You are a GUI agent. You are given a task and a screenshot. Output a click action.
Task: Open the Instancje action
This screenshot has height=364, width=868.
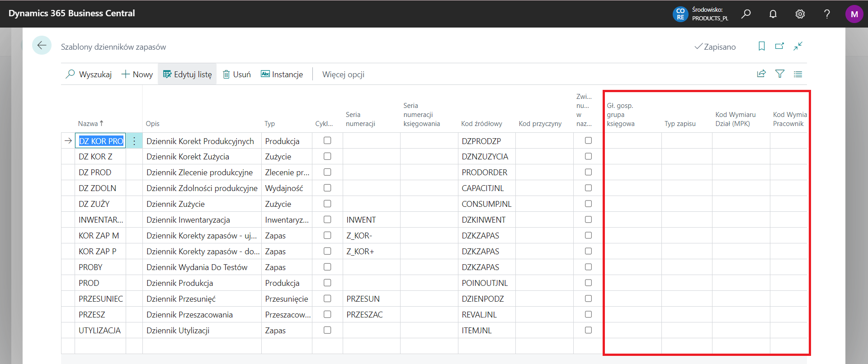point(282,75)
